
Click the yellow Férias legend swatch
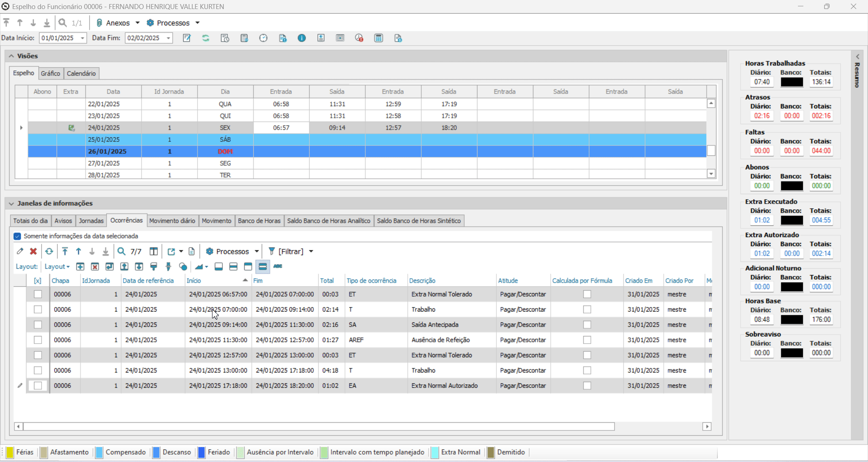10,453
